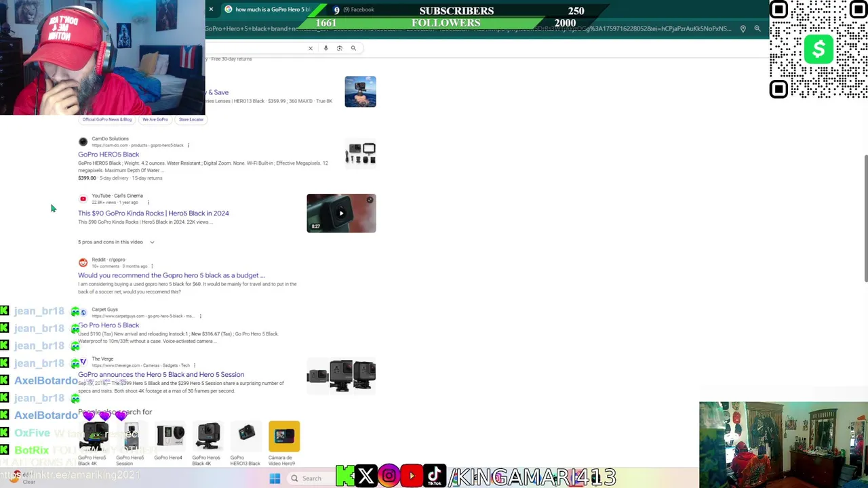The height and width of the screenshot is (488, 868).
Task: Open the more-options dots for The Verge result
Action: 195,365
